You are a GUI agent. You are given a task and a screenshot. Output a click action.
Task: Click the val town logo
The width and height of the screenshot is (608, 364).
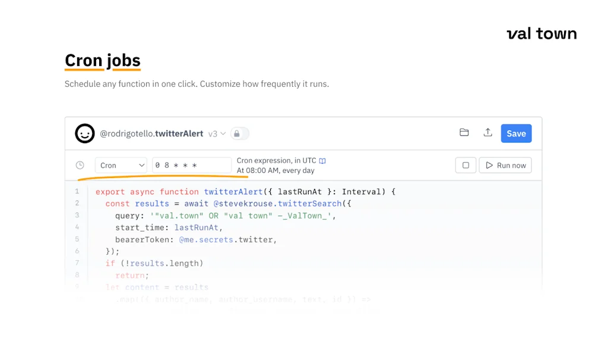tap(541, 34)
